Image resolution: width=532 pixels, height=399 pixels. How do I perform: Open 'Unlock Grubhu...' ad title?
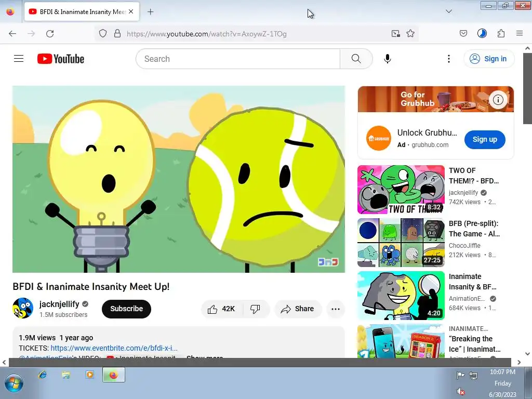(x=427, y=132)
